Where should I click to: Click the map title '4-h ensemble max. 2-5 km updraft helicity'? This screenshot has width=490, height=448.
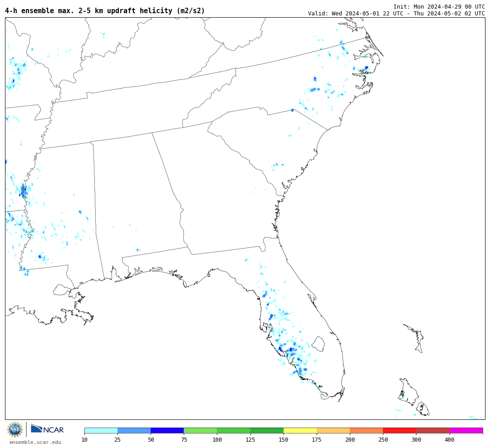(x=105, y=10)
